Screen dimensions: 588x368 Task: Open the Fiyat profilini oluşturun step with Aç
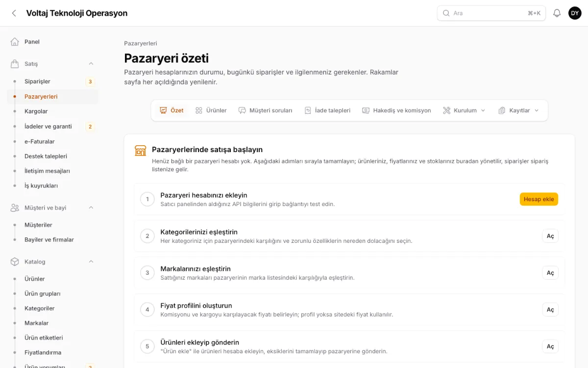tap(550, 310)
